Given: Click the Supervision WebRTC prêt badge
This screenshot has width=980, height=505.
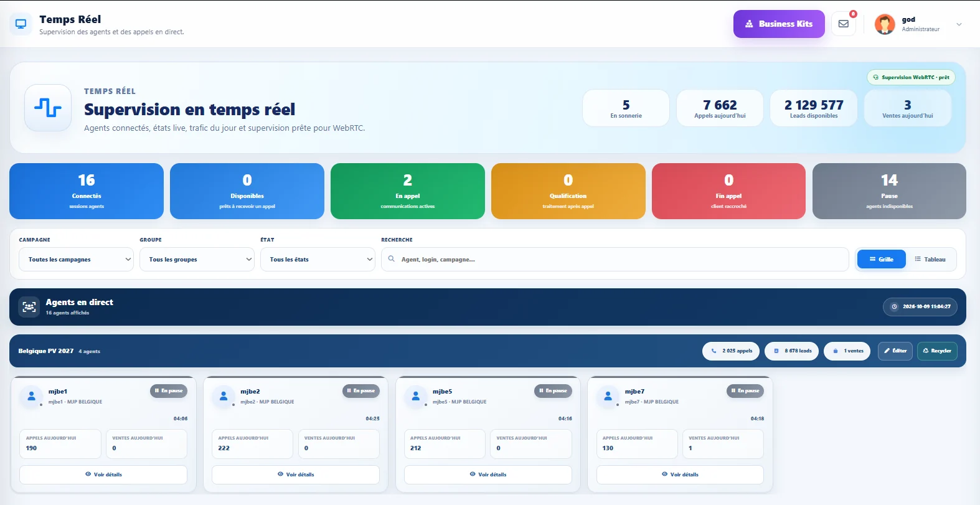Looking at the screenshot, I should [x=911, y=77].
